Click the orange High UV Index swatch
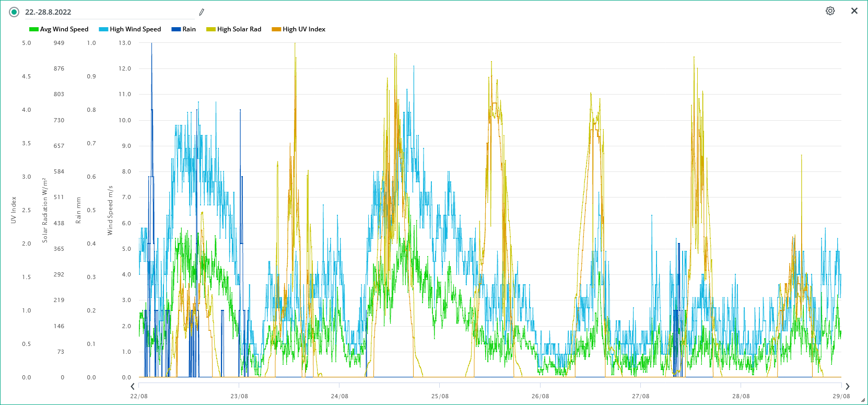The width and height of the screenshot is (868, 405). (276, 29)
